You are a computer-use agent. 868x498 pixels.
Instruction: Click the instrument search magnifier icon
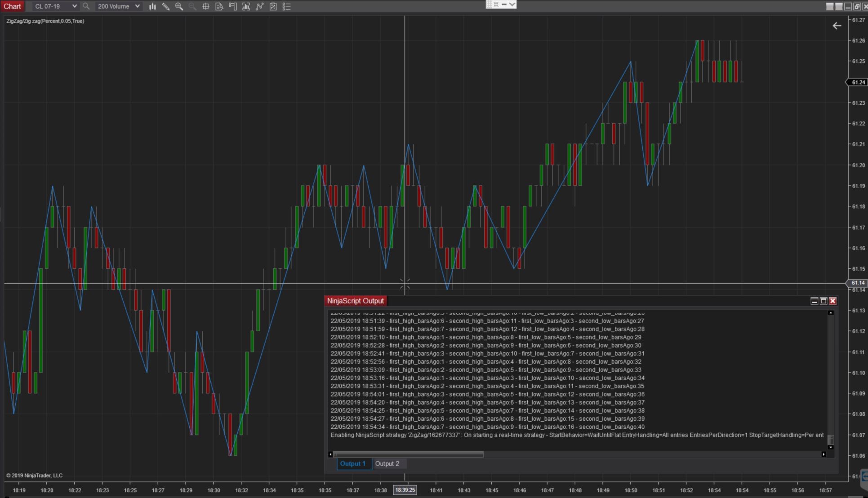(x=86, y=6)
